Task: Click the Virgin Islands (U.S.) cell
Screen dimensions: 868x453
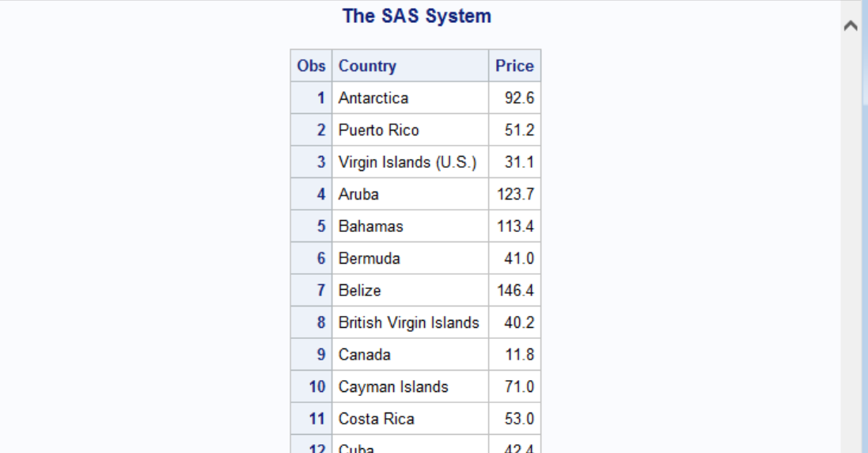Action: (407, 162)
